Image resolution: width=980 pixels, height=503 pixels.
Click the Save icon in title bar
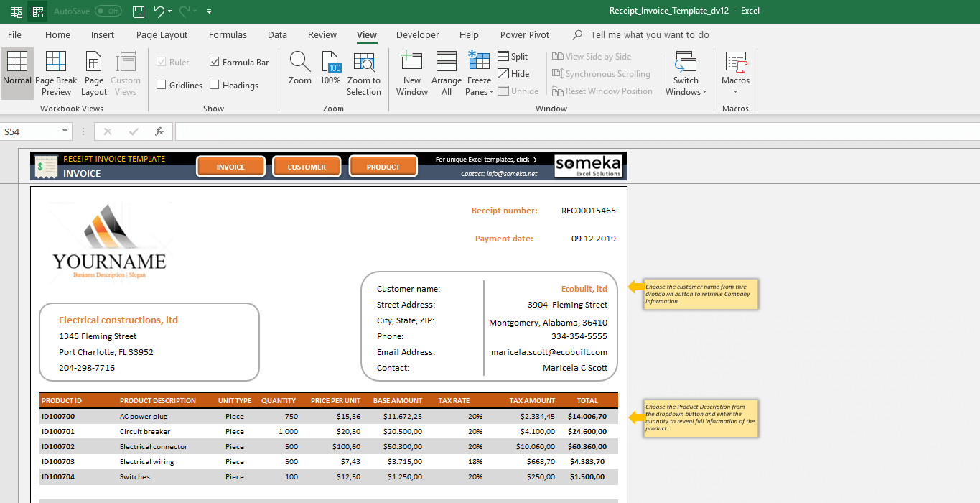(x=139, y=11)
